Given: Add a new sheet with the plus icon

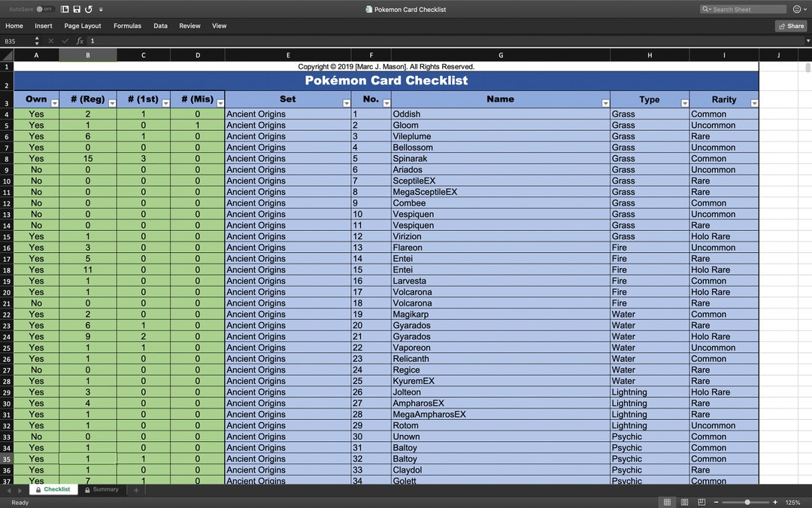Looking at the screenshot, I should (135, 489).
